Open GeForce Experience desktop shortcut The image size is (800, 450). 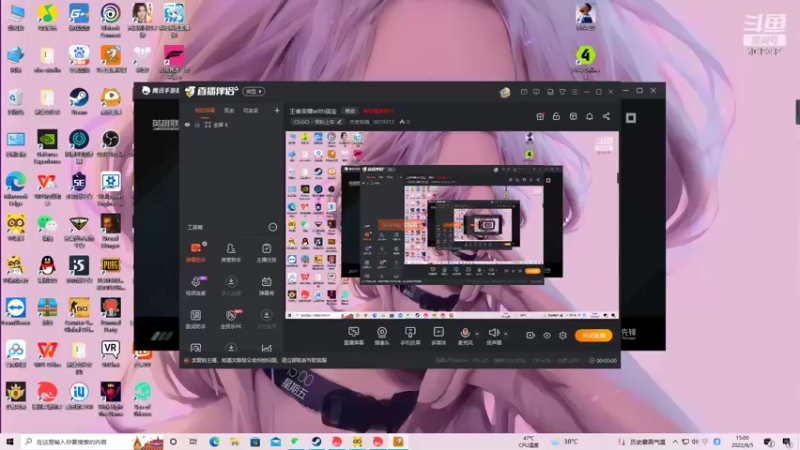click(x=47, y=146)
